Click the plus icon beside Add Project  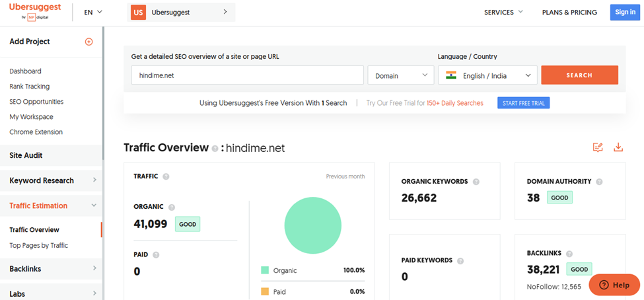point(89,42)
